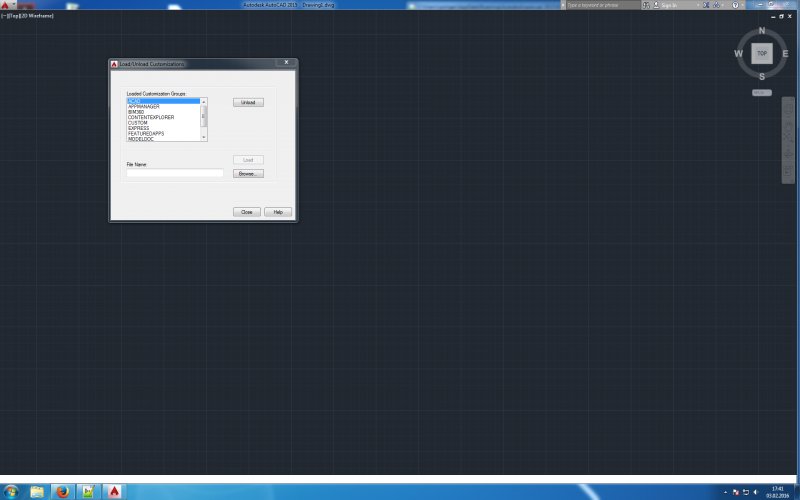Click the AutoCAD taskbar icon

click(x=114, y=492)
